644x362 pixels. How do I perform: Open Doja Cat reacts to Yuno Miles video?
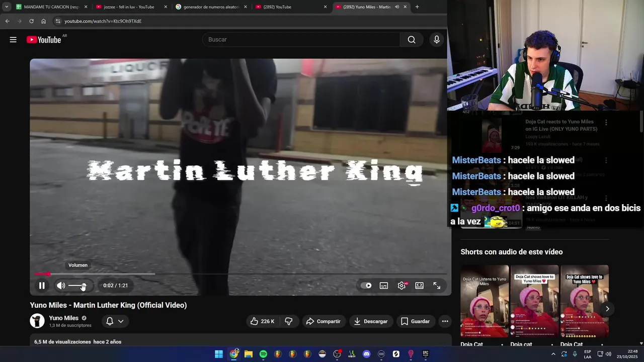click(561, 125)
